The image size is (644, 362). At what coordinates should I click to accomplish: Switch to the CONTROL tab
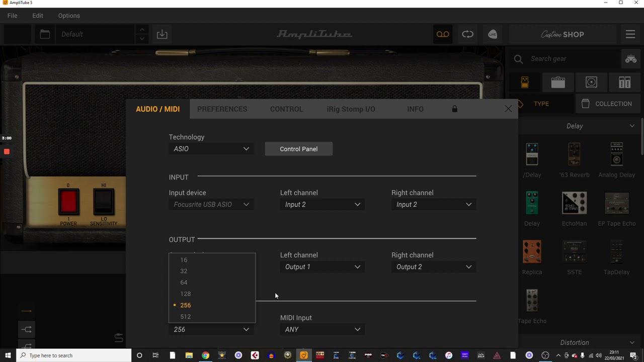(x=286, y=109)
